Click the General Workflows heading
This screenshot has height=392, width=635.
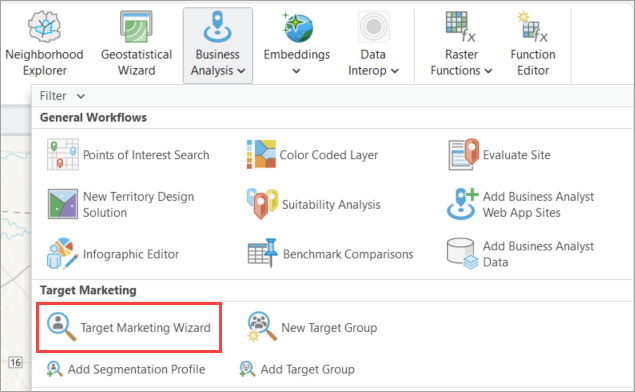(93, 117)
